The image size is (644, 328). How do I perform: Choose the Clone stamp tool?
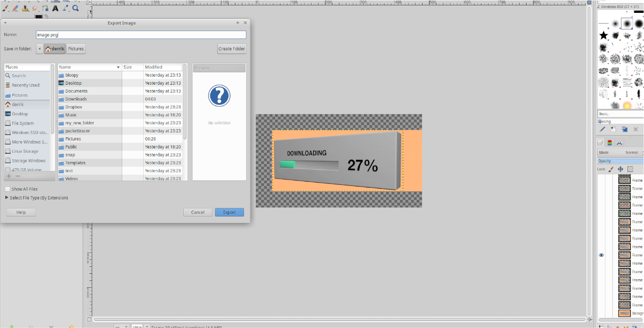pyautogui.click(x=25, y=8)
